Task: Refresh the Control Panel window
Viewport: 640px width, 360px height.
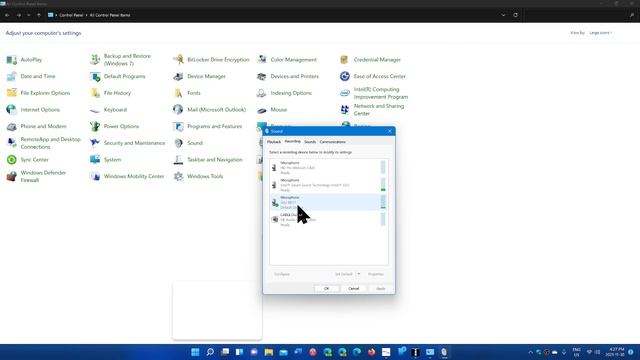Action: pos(516,15)
